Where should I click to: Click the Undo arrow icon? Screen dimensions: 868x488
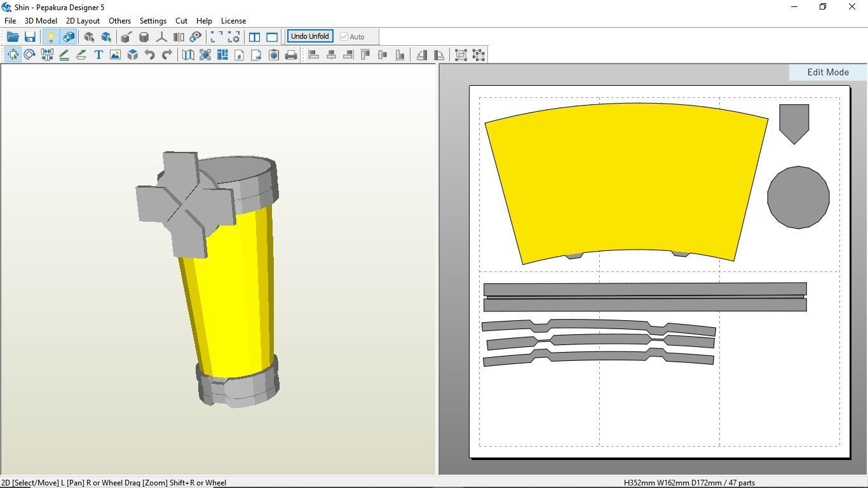tap(150, 55)
